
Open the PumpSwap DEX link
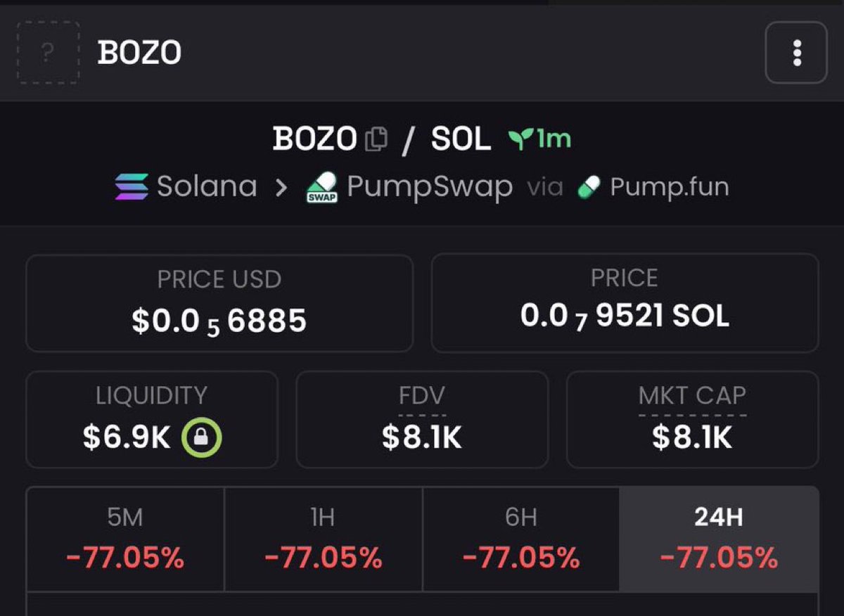pyautogui.click(x=430, y=187)
